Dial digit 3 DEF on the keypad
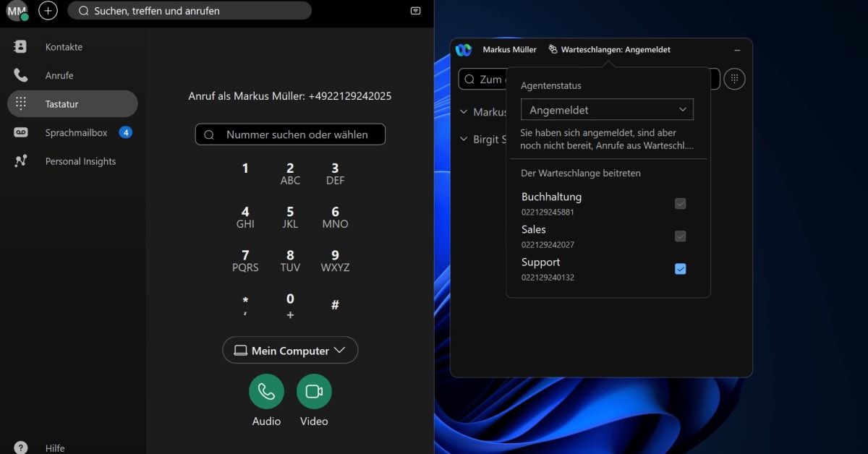Viewport: 868px width, 454px height. tap(335, 174)
